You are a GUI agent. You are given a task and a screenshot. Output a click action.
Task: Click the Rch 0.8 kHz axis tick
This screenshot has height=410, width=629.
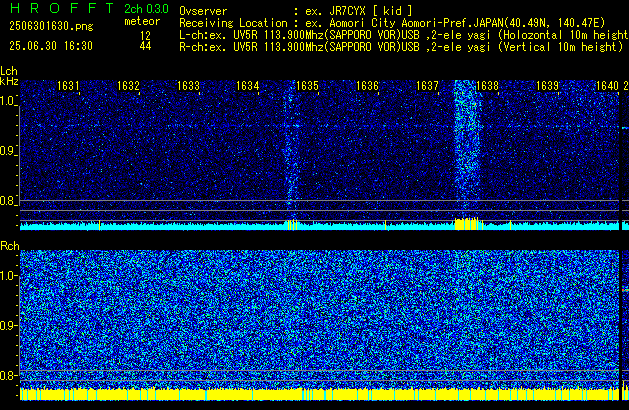pos(8,375)
